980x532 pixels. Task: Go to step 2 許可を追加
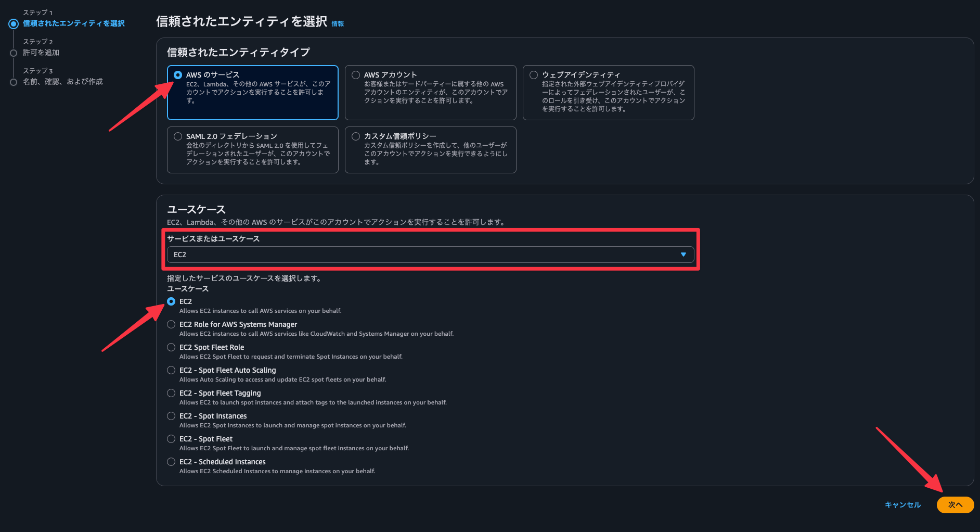[x=41, y=53]
